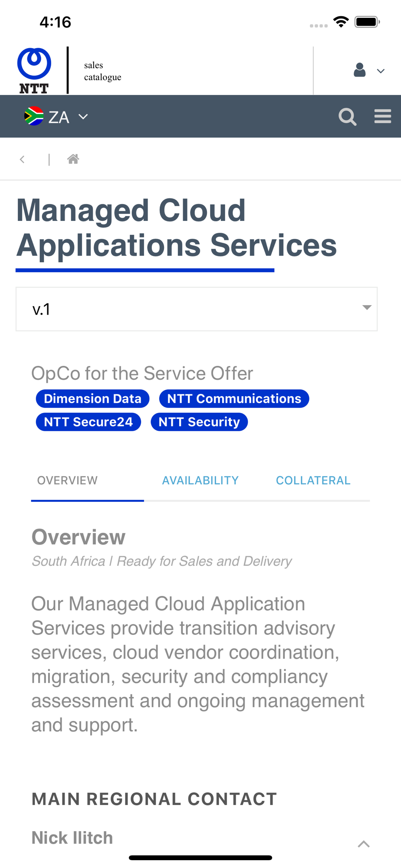Click the Nick Ilitch contact name

[72, 838]
